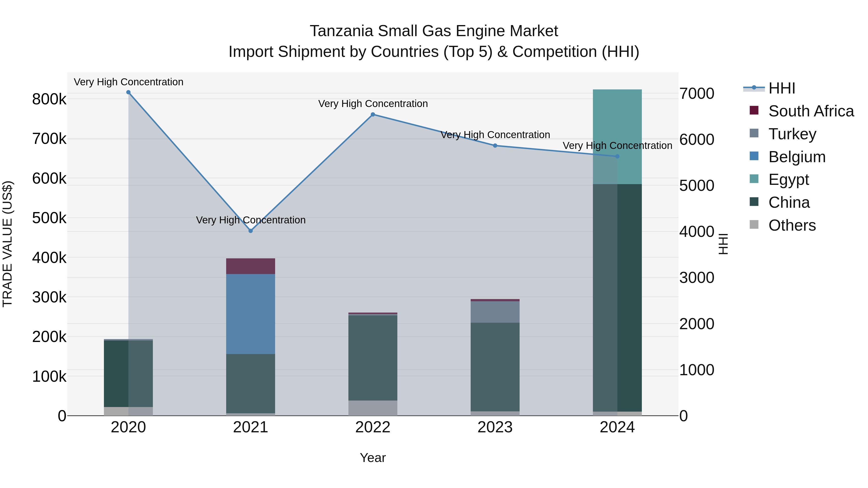Click the 7000 HHI axis tick
868x488 pixels.
697,94
